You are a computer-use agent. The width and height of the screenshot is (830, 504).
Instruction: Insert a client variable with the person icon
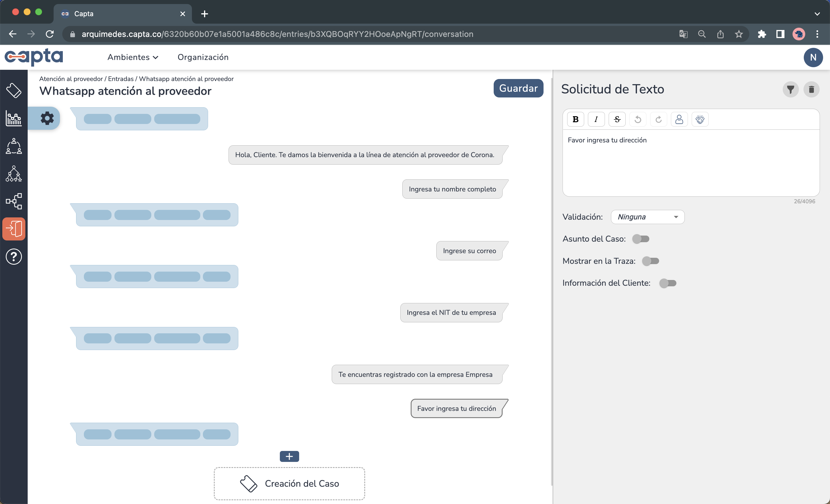(x=679, y=119)
